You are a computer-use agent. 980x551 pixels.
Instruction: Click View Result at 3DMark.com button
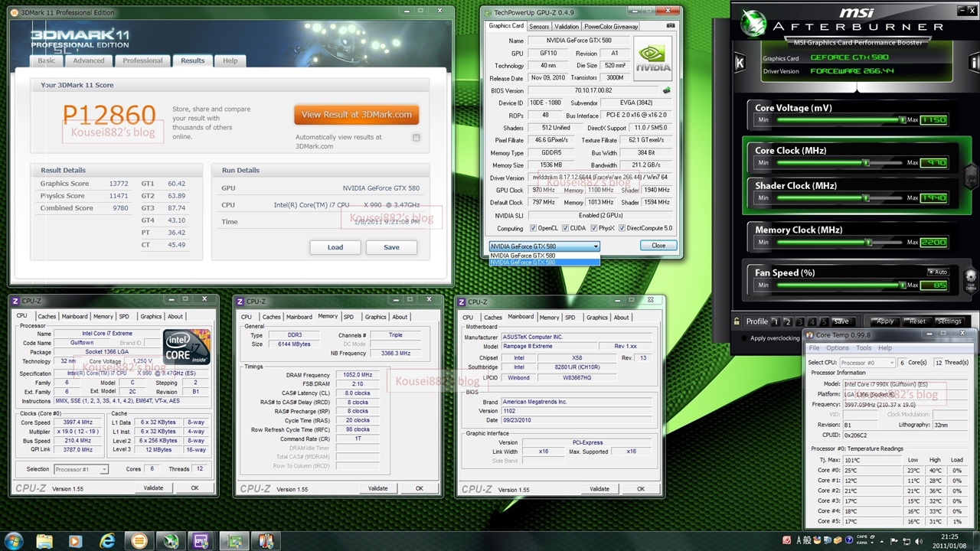click(356, 115)
